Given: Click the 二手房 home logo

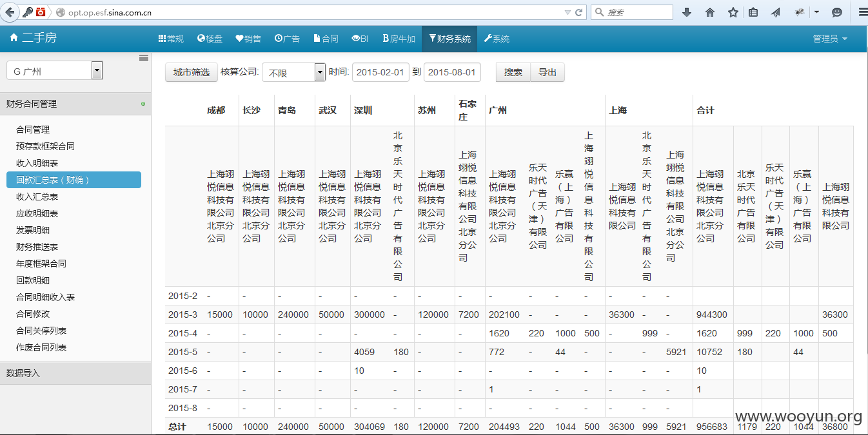Looking at the screenshot, I should click(33, 38).
